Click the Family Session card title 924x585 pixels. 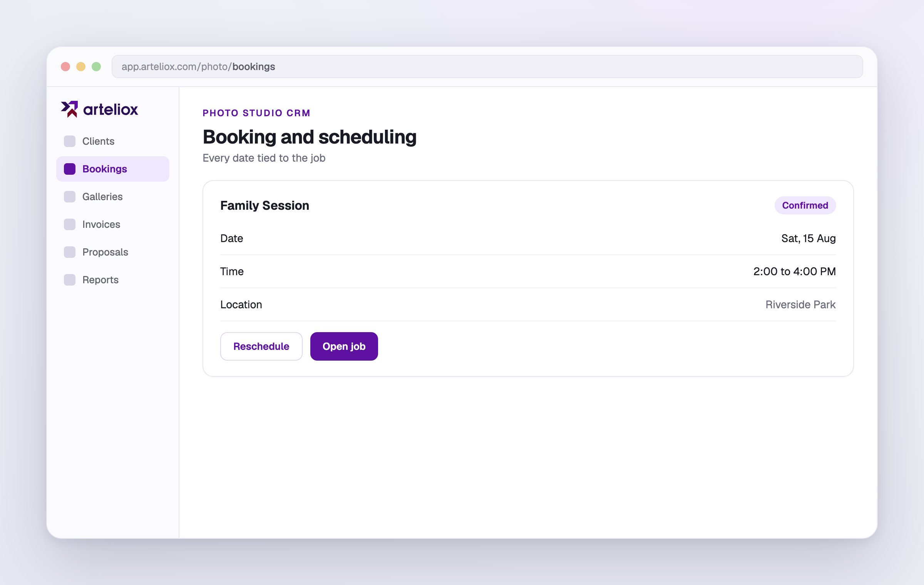[265, 206]
